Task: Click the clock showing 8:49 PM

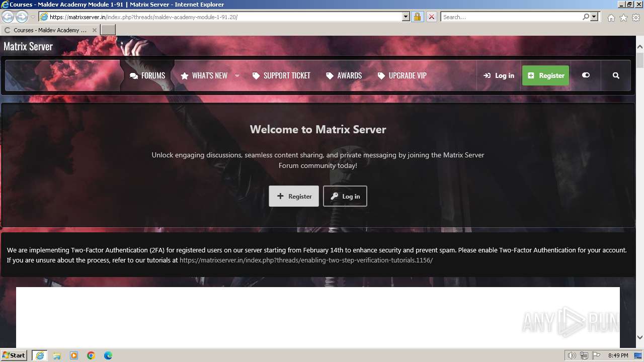Action: pos(618,355)
